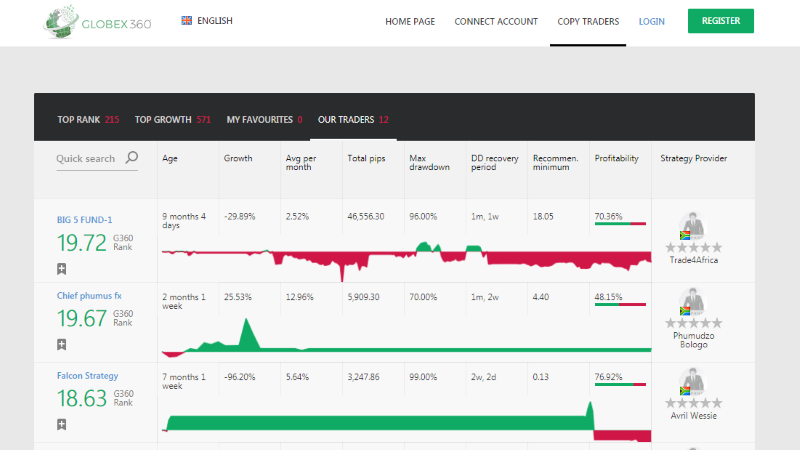Select the Our Traders tab
This screenshot has height=450, width=800.
[353, 119]
